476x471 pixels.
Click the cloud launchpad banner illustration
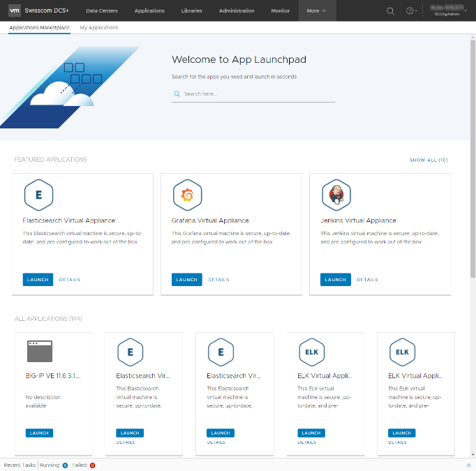coord(70,87)
